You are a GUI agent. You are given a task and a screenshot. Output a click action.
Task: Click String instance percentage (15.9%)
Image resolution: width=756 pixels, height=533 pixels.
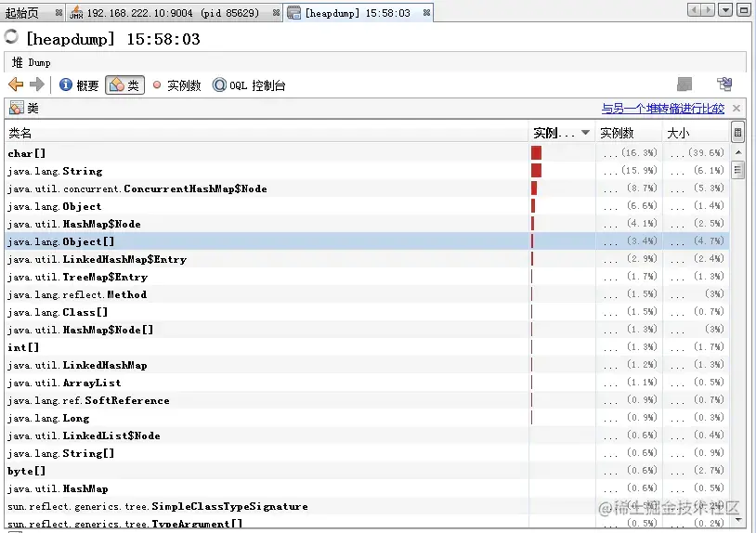click(x=639, y=170)
